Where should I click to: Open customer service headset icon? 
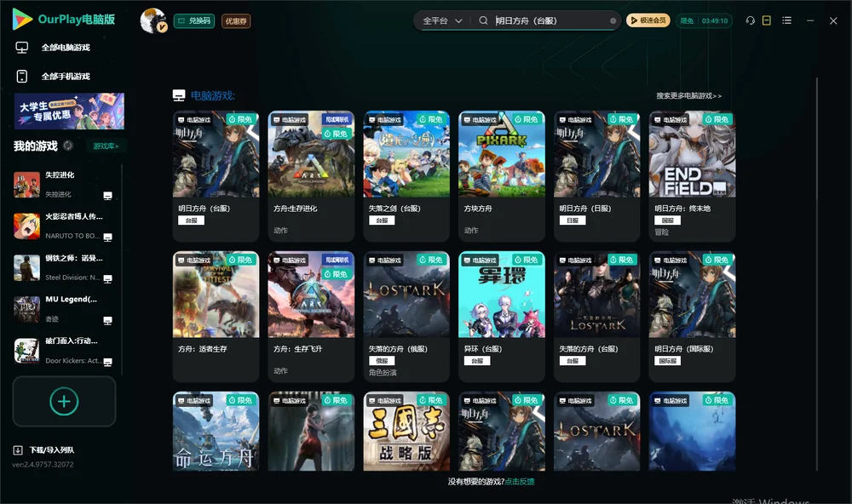[750, 20]
